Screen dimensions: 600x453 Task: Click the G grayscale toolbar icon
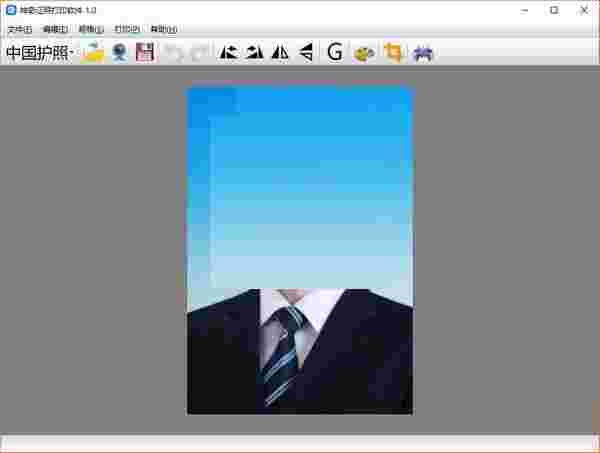[x=335, y=52]
